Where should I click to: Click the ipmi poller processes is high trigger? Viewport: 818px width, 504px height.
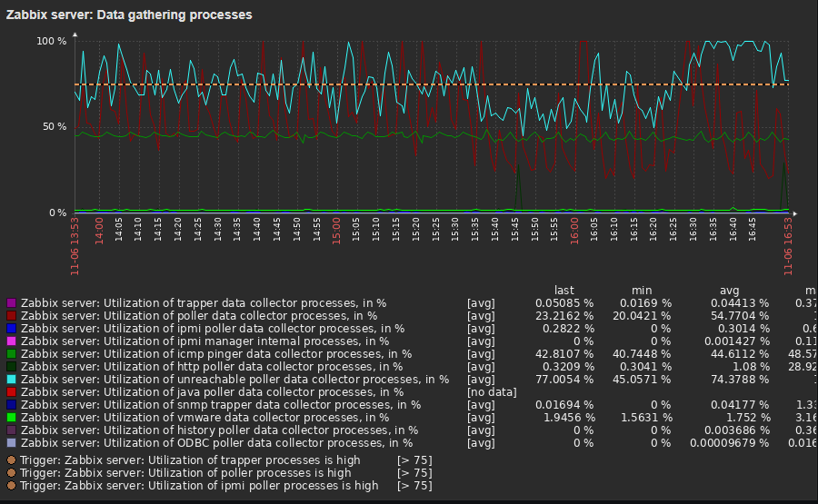199,486
